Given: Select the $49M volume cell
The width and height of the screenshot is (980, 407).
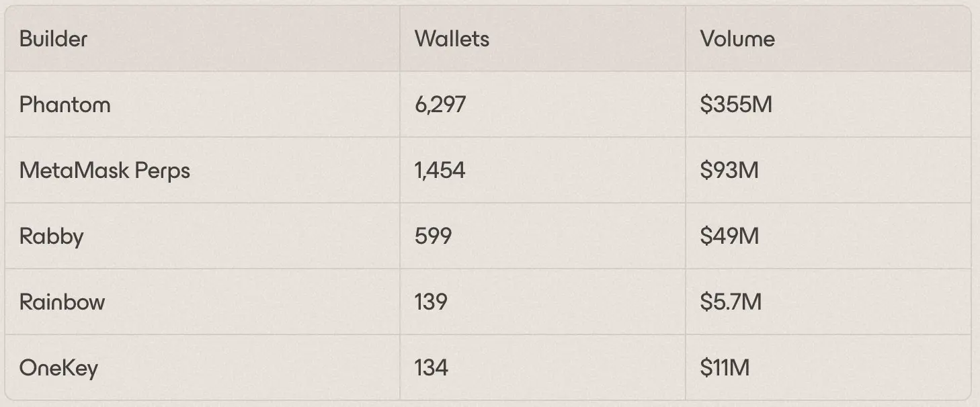Looking at the screenshot, I should (729, 236).
